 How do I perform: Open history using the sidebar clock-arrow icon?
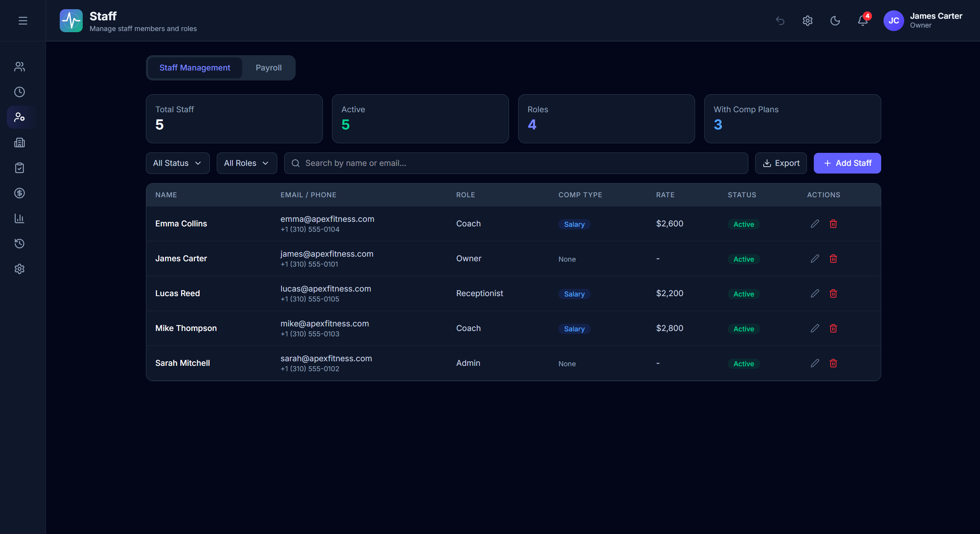point(19,244)
